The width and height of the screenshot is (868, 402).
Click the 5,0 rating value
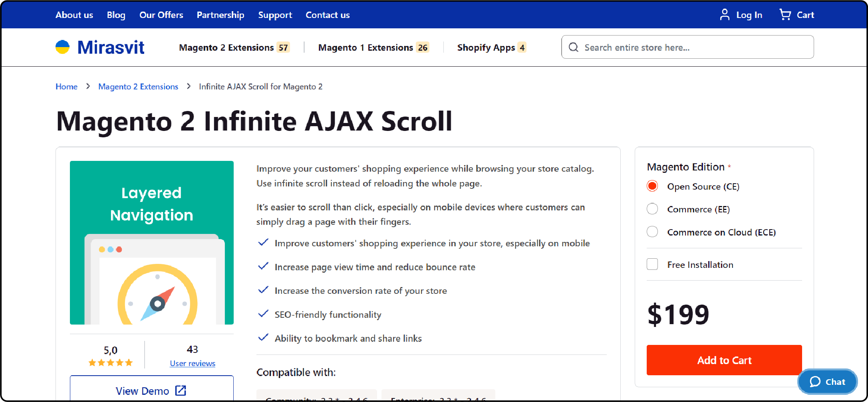pos(111,350)
